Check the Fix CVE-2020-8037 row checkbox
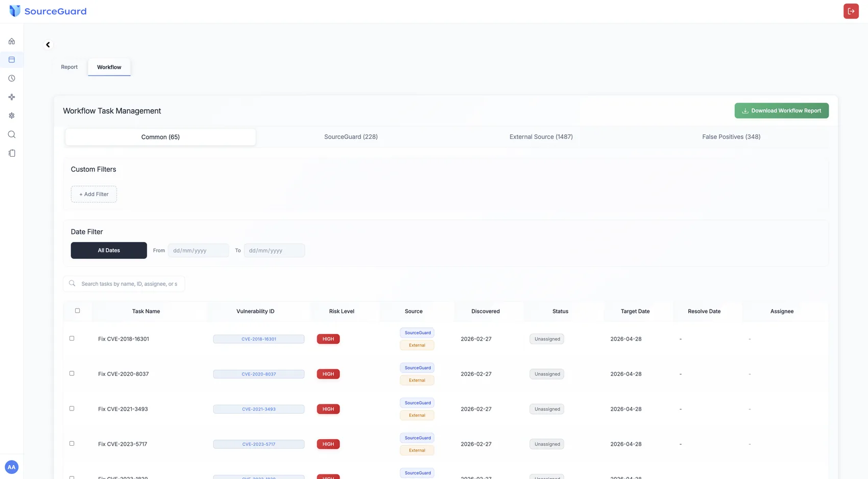The width and height of the screenshot is (868, 479). (72, 373)
